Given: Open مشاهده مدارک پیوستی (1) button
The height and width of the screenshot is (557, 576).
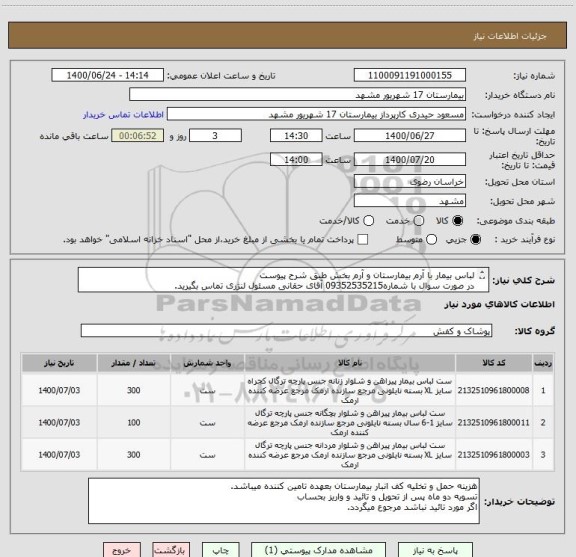Looking at the screenshot, I should coord(318,550).
